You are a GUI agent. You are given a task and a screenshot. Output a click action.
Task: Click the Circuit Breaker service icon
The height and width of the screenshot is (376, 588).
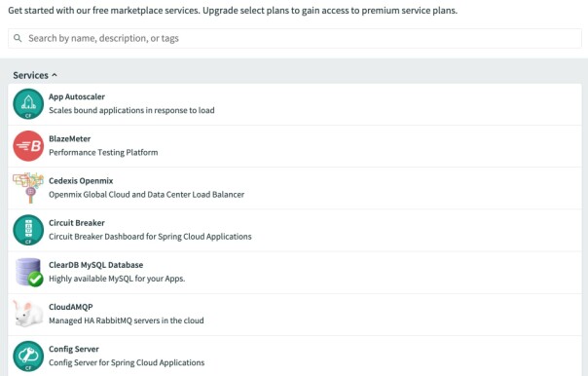(x=28, y=230)
